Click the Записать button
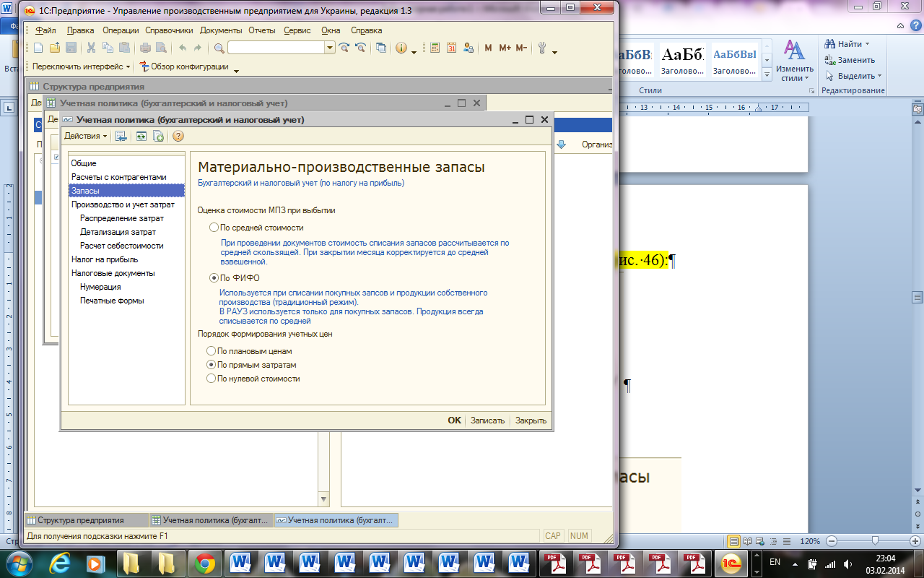Image resolution: width=924 pixels, height=578 pixels. tap(487, 420)
